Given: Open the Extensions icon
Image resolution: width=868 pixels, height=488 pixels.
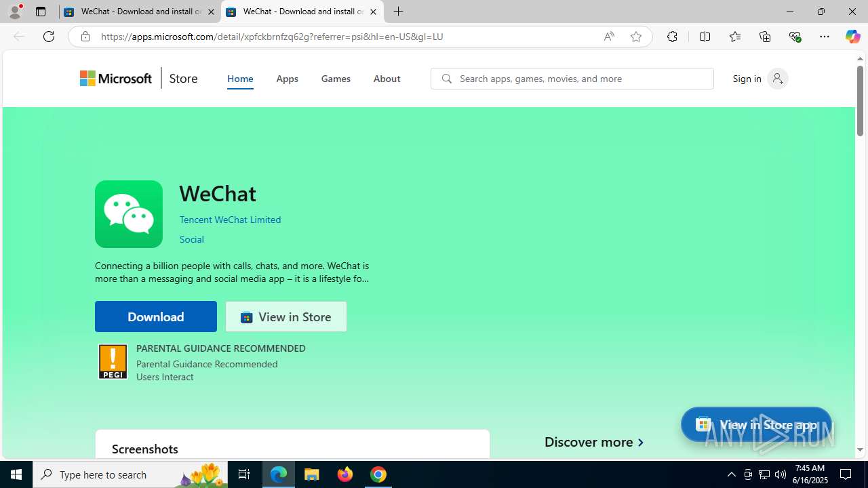Looking at the screenshot, I should [x=672, y=37].
